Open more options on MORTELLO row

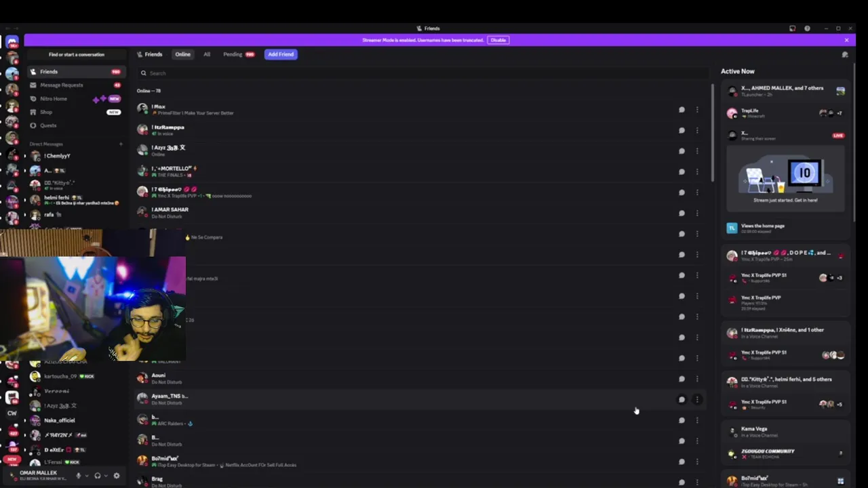pyautogui.click(x=697, y=171)
